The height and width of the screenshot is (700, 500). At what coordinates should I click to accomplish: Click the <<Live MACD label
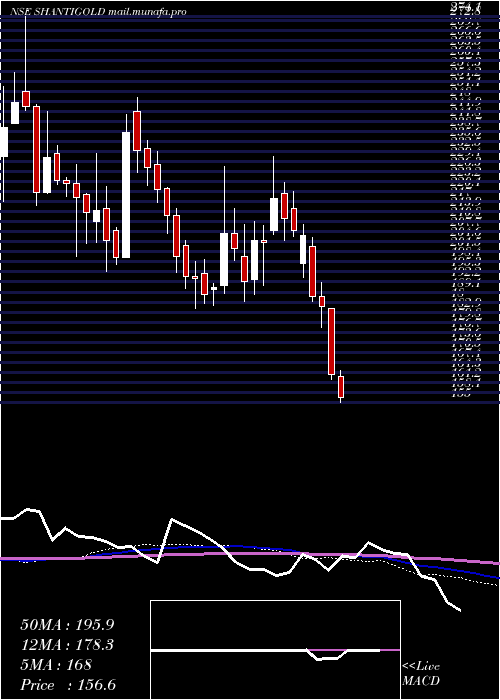pyautogui.click(x=421, y=674)
